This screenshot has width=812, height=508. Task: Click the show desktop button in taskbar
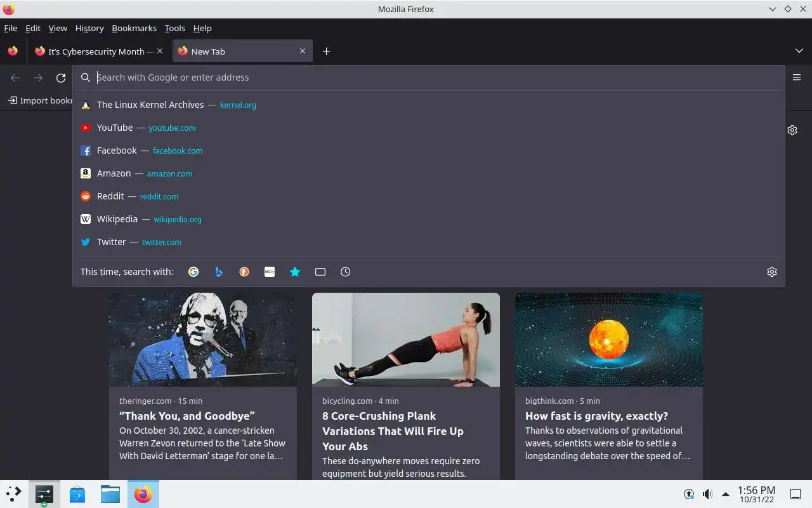click(795, 494)
